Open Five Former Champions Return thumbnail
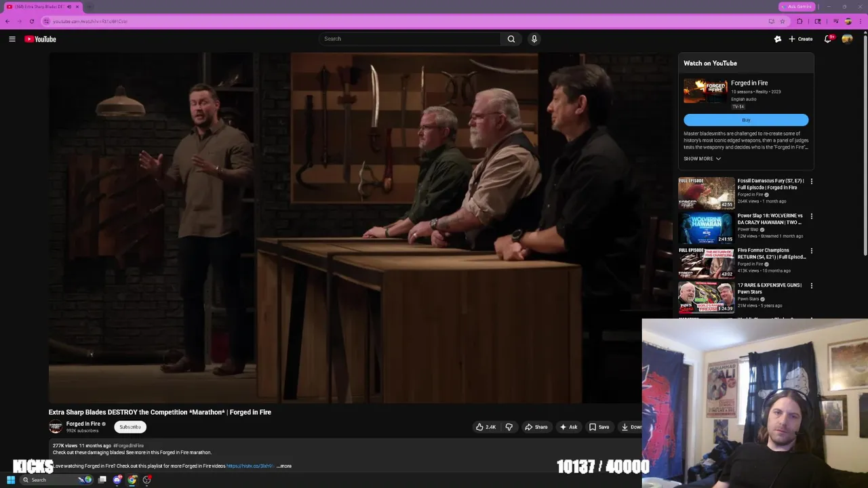This screenshot has width=868, height=488. (706, 262)
